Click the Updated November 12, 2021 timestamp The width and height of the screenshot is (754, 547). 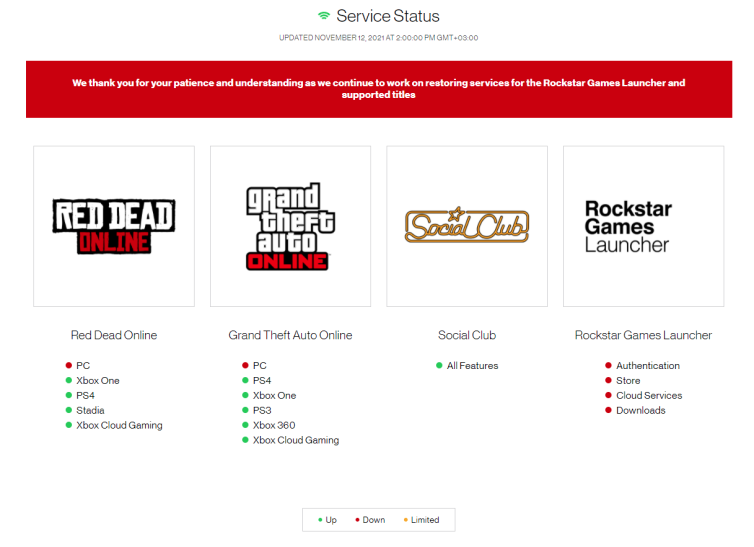pos(378,37)
